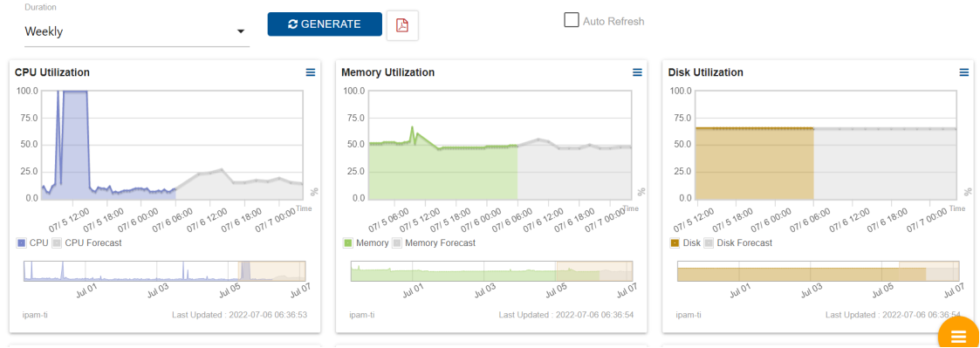Screen dimensions: 980x348
Task: Hide the Memory Forecast legend series
Action: tap(434, 242)
